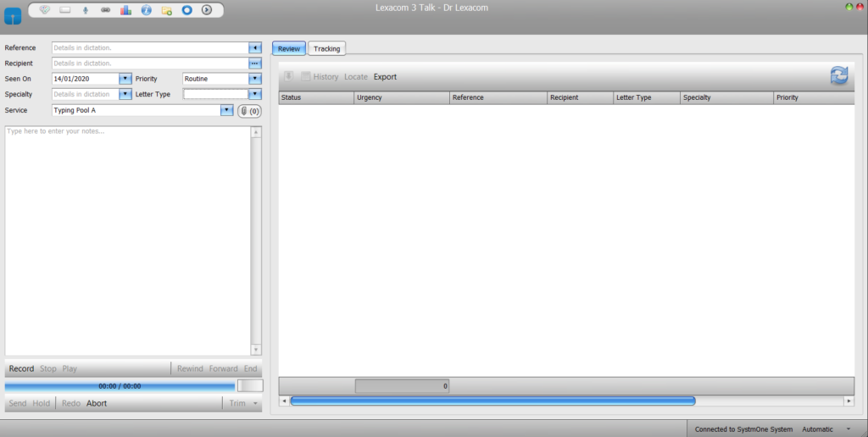Expand the Priority Routine dropdown
Screen dimensions: 868x437
[x=254, y=79]
